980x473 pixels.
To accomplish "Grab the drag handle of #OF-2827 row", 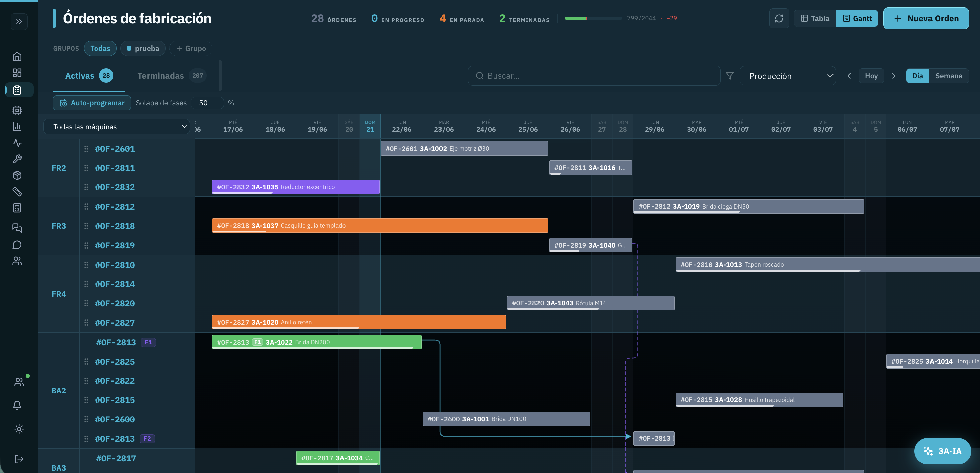I will pos(86,323).
